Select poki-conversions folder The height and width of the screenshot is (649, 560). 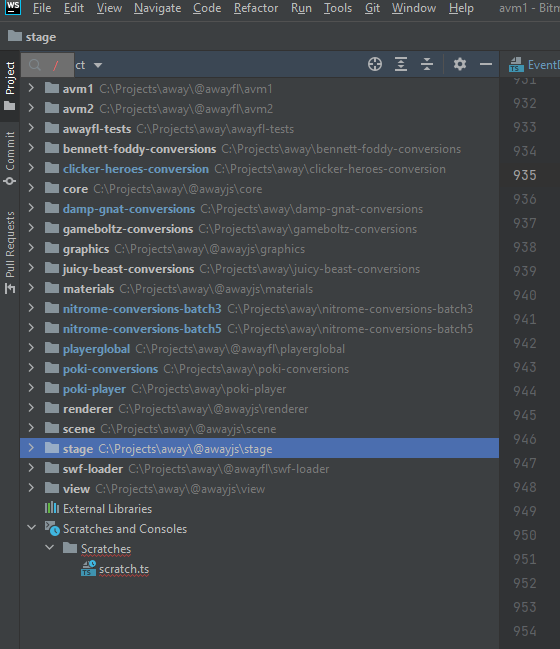pos(260,369)
